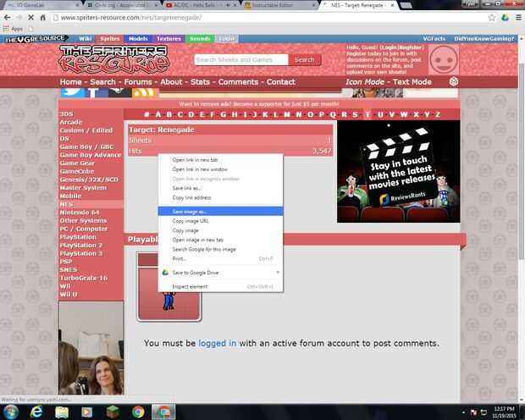Click the guest smiley avatar icon

444,60
